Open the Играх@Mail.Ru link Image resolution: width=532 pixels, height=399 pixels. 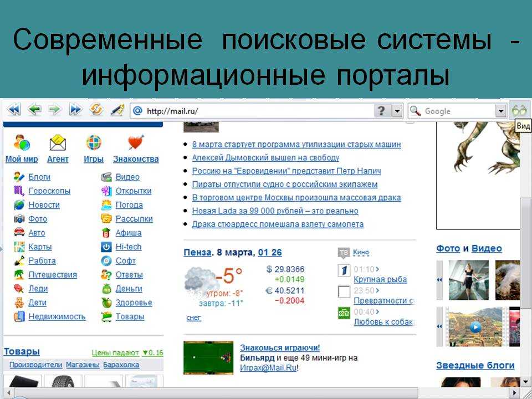268,367
